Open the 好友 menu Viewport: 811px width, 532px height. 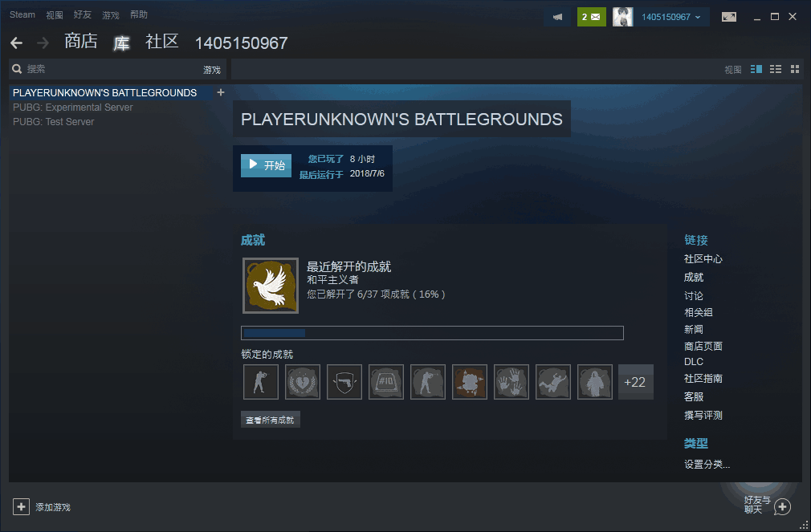point(82,14)
